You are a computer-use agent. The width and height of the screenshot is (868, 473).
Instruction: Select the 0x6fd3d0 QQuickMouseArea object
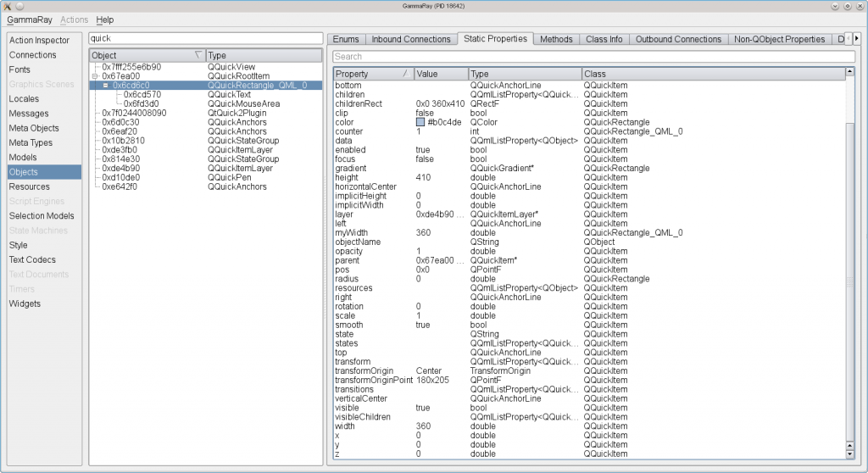pyautogui.click(x=205, y=104)
